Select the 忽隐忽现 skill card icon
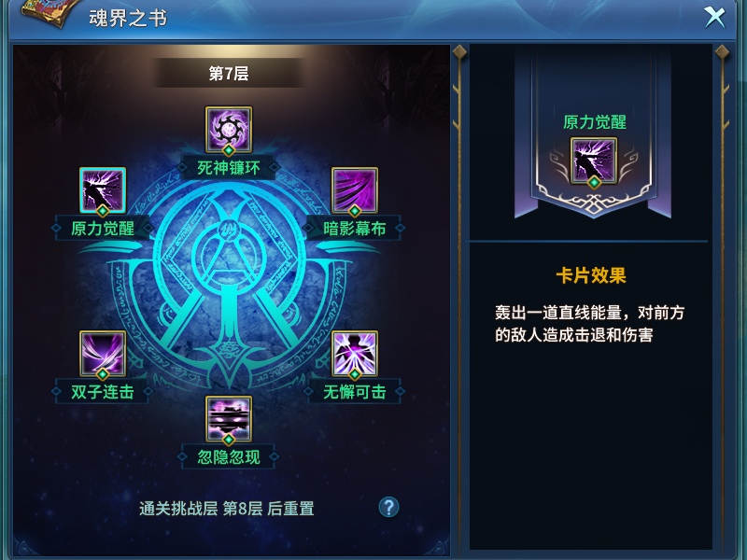 coord(229,419)
